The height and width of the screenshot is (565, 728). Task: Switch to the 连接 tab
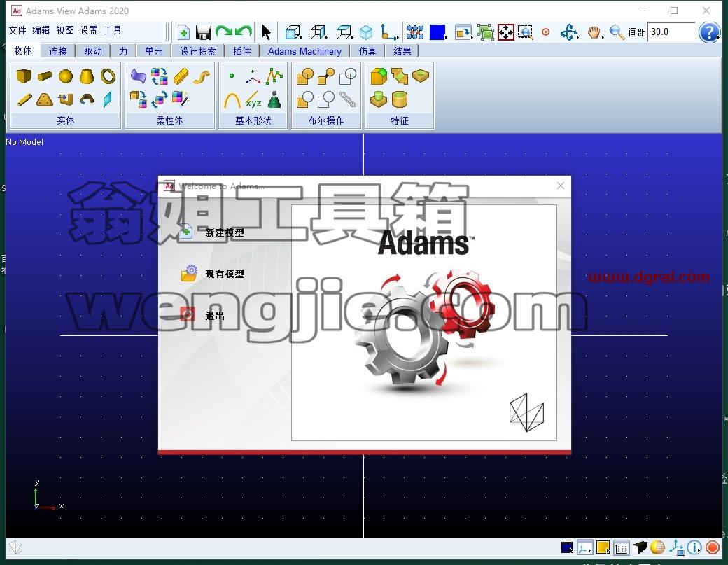point(58,51)
